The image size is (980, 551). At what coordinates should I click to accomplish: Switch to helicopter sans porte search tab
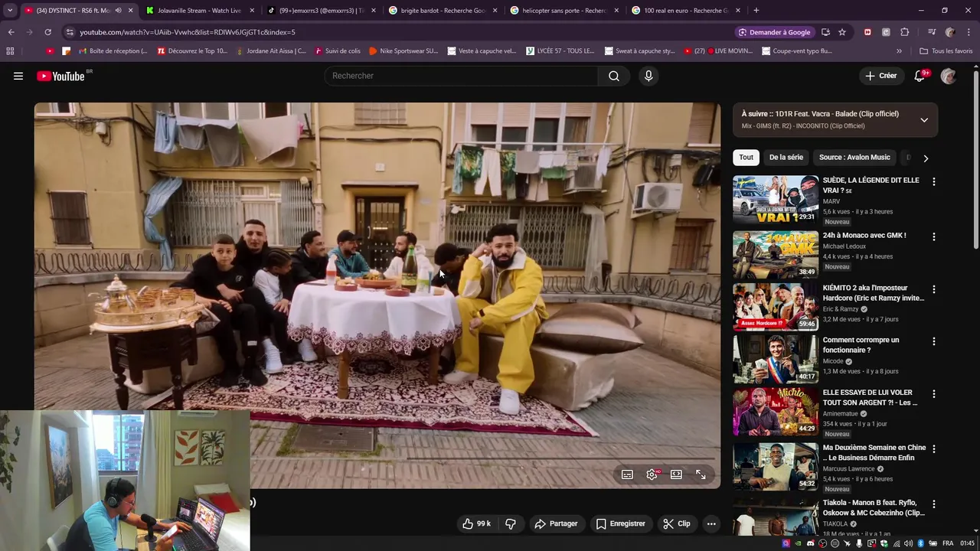pos(563,11)
